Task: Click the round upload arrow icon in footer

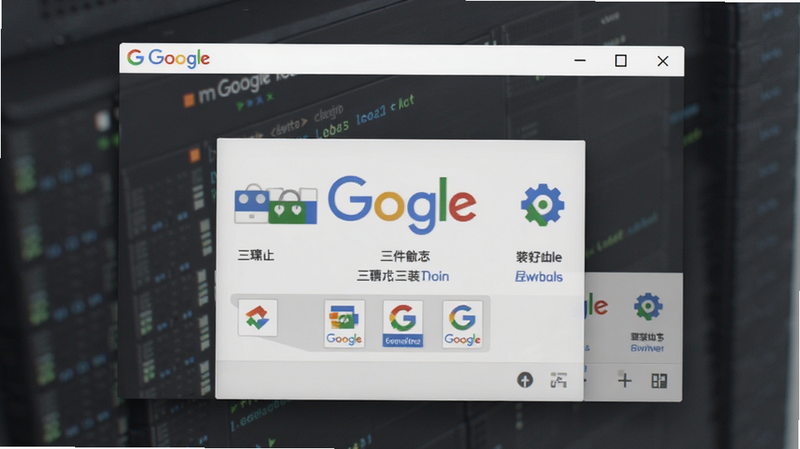Action: 525,380
